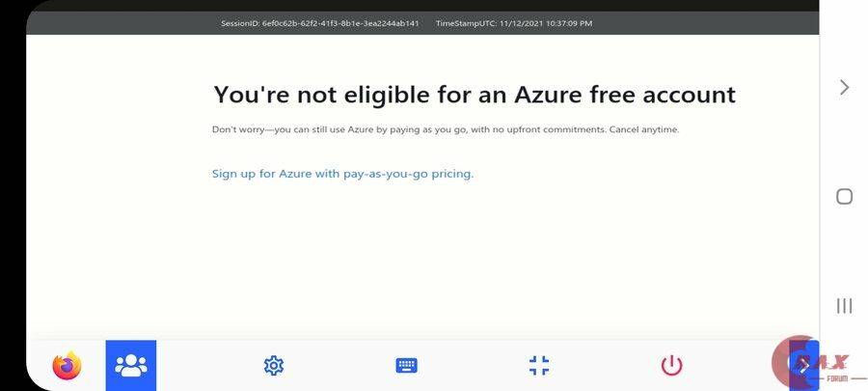Click the blue right-arrow toolbar button
This screenshot has width=868, height=391.
pos(804,366)
